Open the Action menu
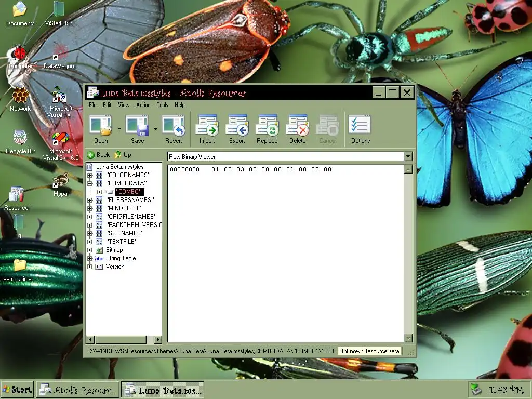532x399 pixels. [143, 105]
